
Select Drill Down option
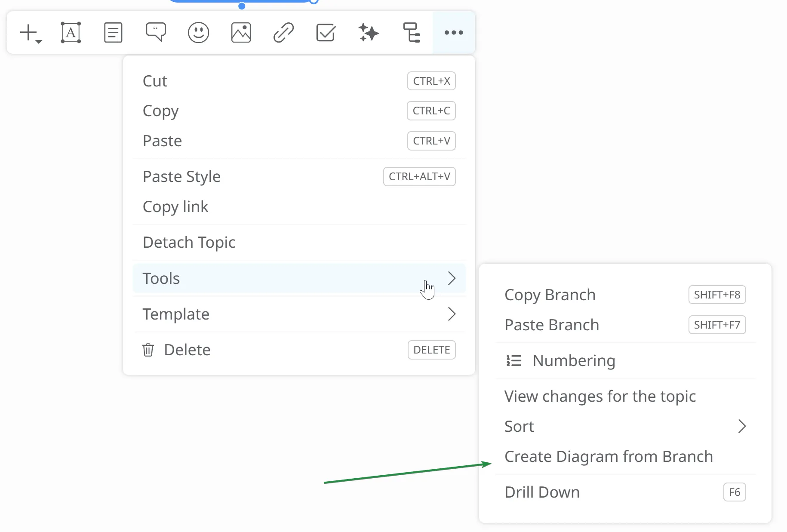tap(542, 492)
